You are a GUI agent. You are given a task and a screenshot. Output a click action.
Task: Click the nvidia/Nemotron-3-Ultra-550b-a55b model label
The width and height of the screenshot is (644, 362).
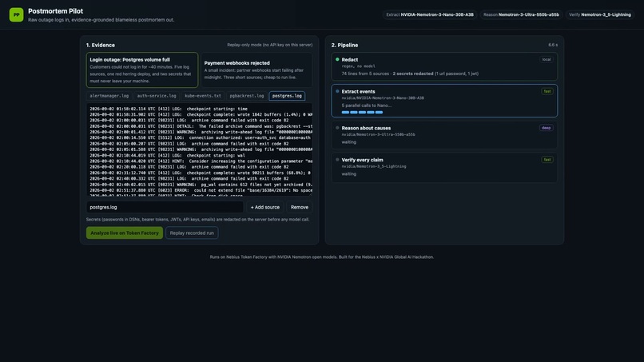click(x=378, y=134)
